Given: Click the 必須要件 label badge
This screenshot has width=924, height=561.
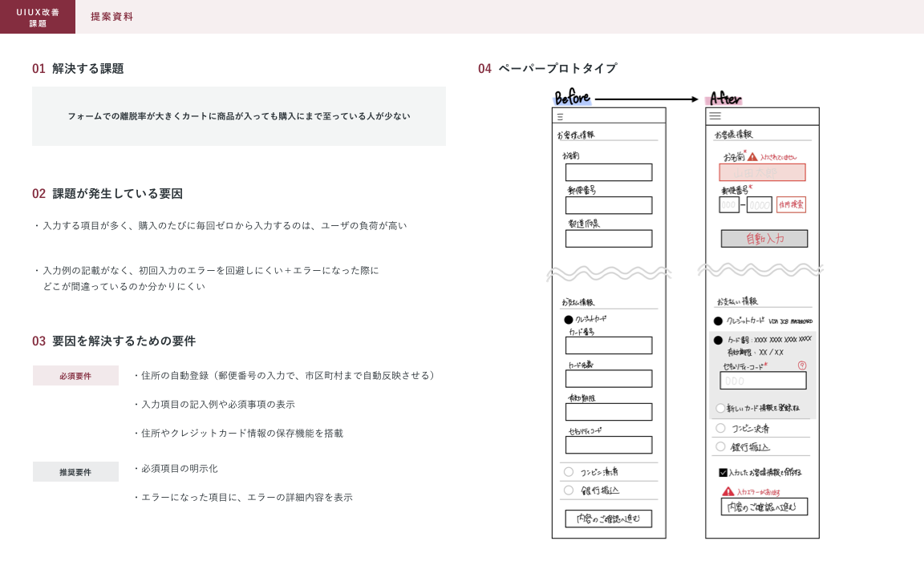Looking at the screenshot, I should click(x=75, y=376).
